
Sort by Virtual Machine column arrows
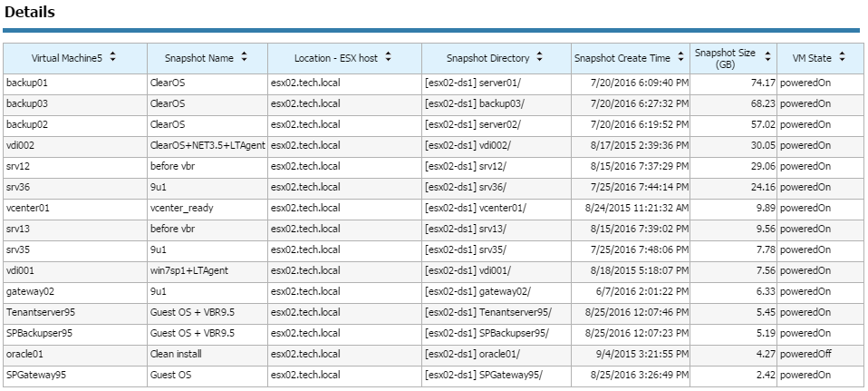pyautogui.click(x=113, y=57)
